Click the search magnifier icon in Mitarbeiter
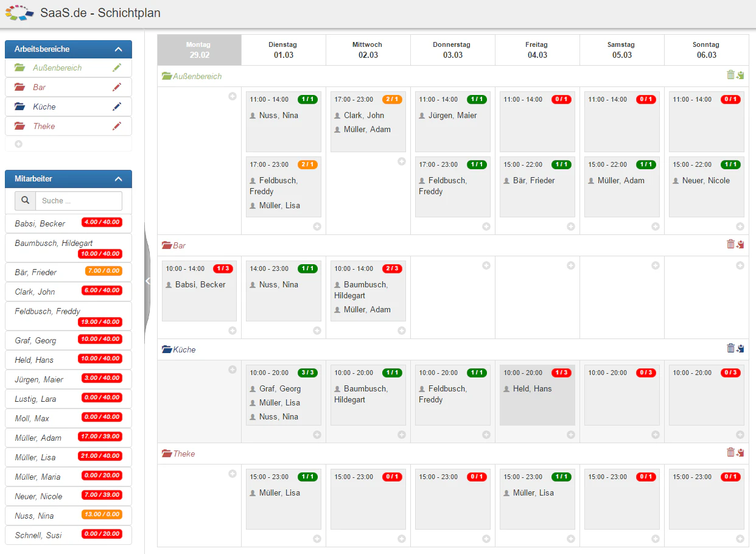Viewport: 756px width, 554px height. point(25,201)
